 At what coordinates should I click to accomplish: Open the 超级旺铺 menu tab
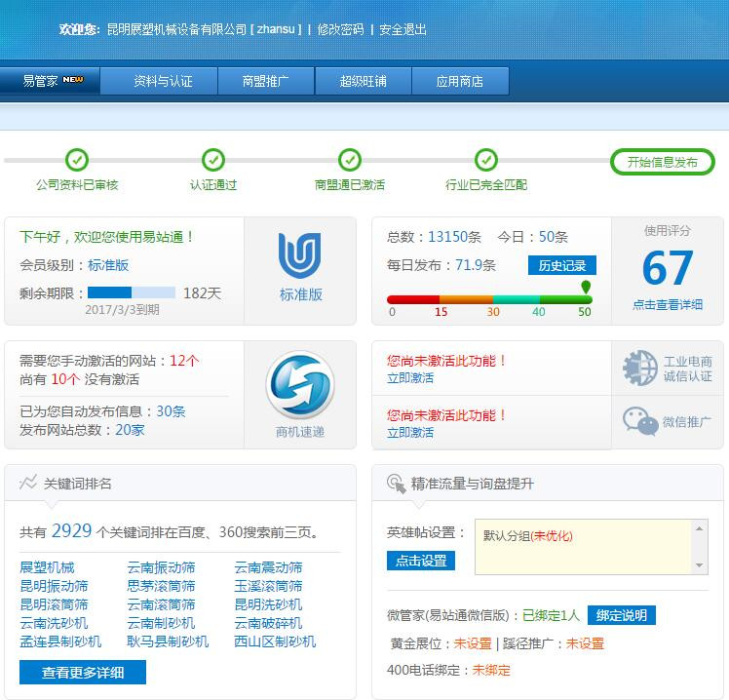coord(363,81)
